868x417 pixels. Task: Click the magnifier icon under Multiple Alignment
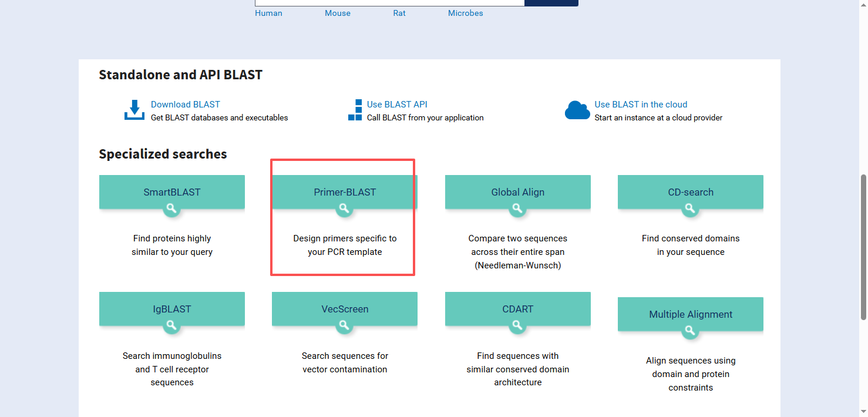[x=690, y=331]
